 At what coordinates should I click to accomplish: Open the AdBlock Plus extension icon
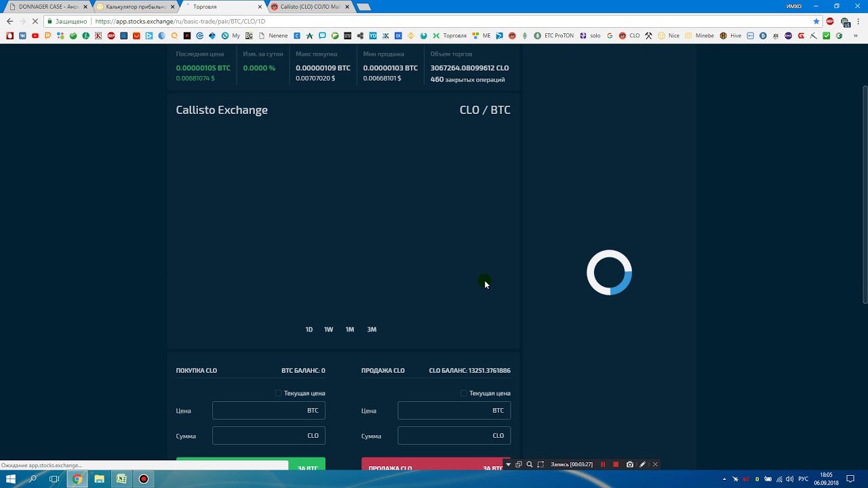coord(830,21)
